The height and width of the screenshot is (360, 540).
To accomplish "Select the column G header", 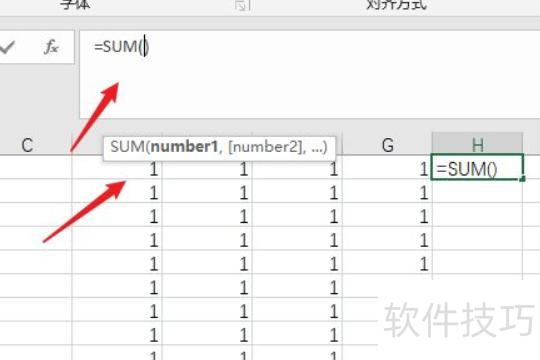I will point(388,145).
